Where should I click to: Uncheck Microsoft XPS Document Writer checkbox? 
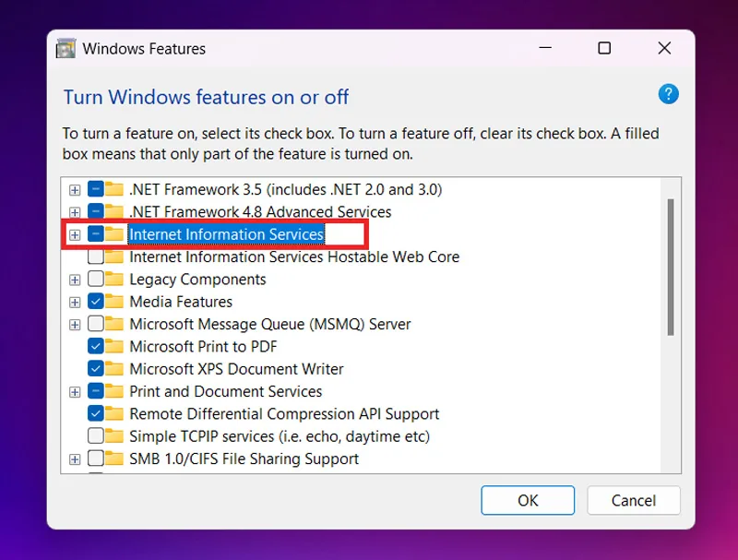coord(96,368)
